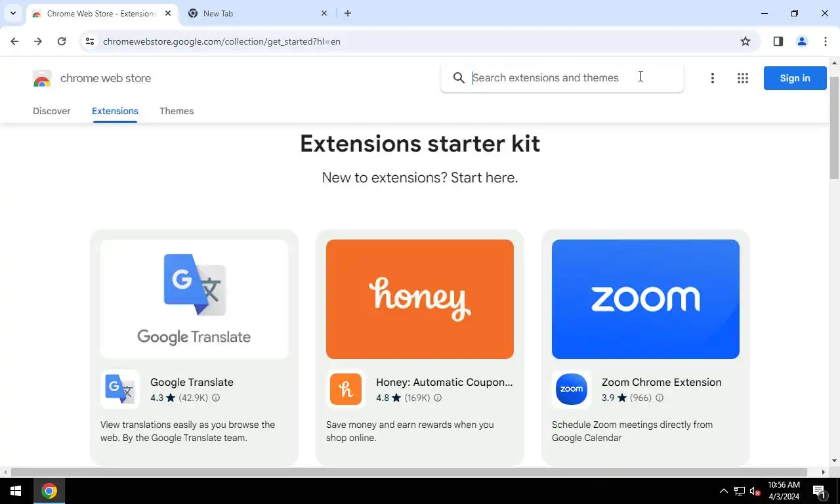The height and width of the screenshot is (504, 840).
Task: Open the Zoom blue banner image
Action: tap(646, 299)
